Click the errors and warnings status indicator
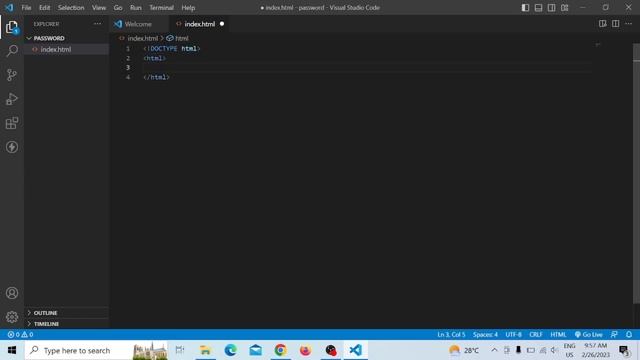Screen dimensions: 640x360 (20, 335)
